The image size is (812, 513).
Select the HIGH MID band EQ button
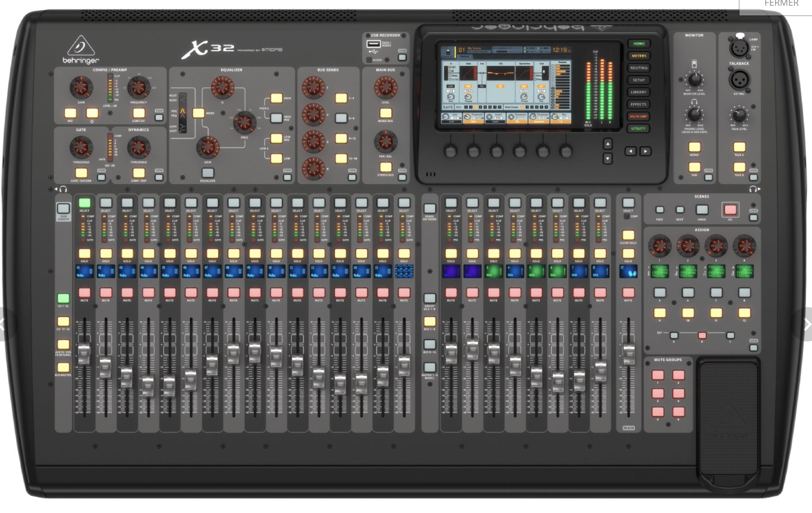click(277, 118)
